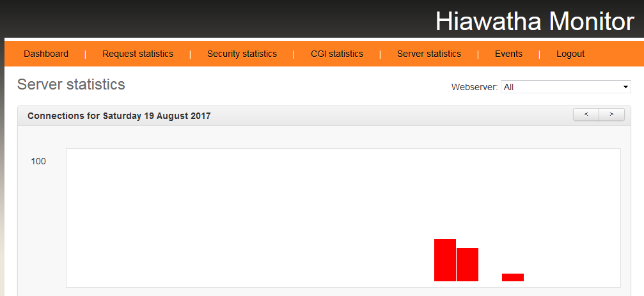Click the Server statistics page heading
644x296 pixels.
click(71, 84)
